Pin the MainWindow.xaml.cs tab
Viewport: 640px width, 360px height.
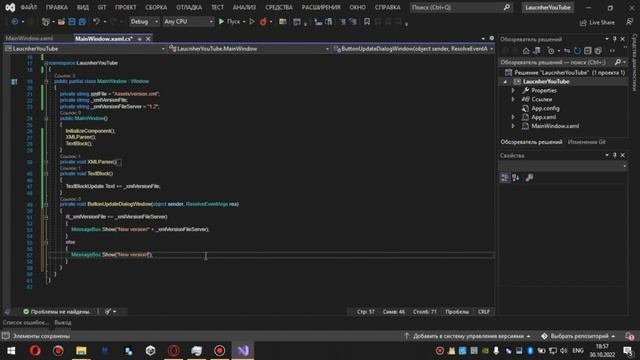140,39
